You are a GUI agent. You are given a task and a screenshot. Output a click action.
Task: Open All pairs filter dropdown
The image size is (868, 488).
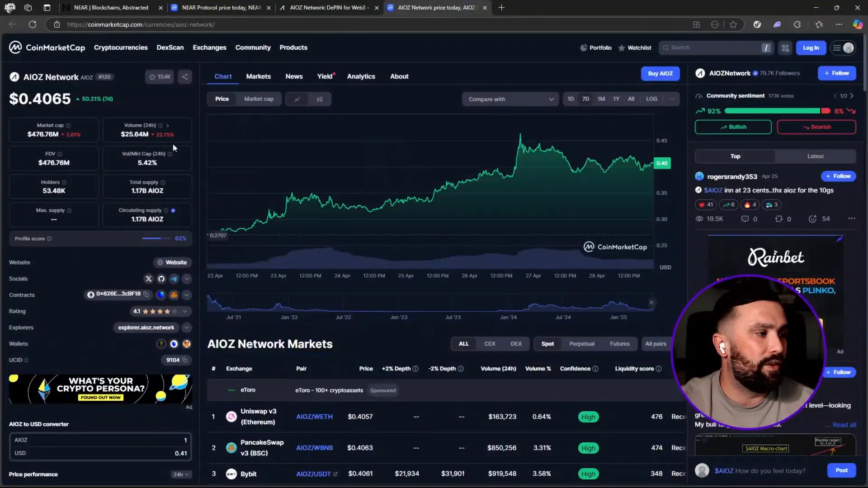[656, 344]
